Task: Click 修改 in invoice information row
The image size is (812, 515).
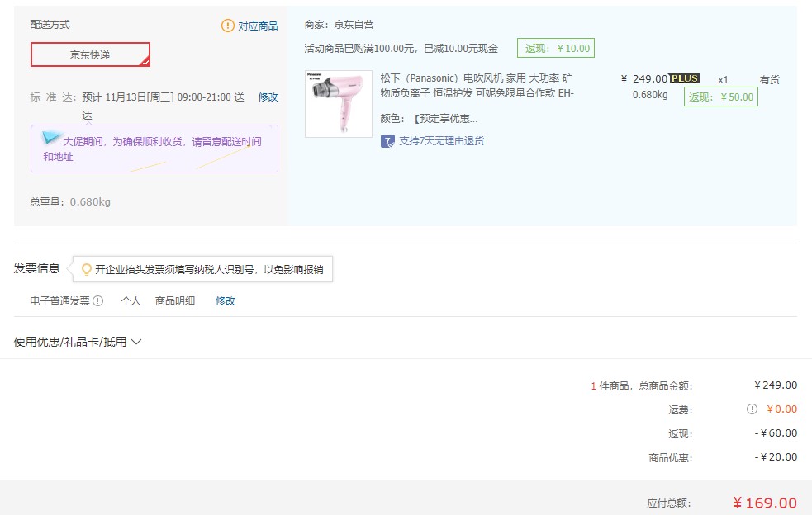Action: (226, 300)
